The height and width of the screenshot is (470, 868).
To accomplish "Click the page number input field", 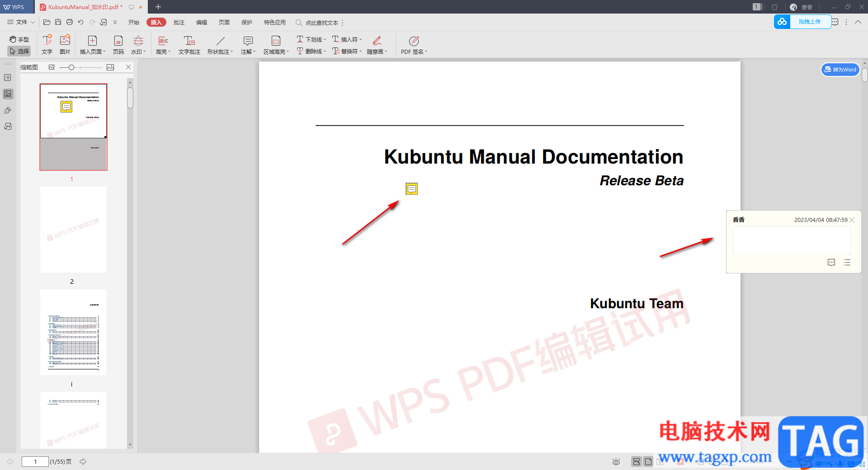I will 35,461.
